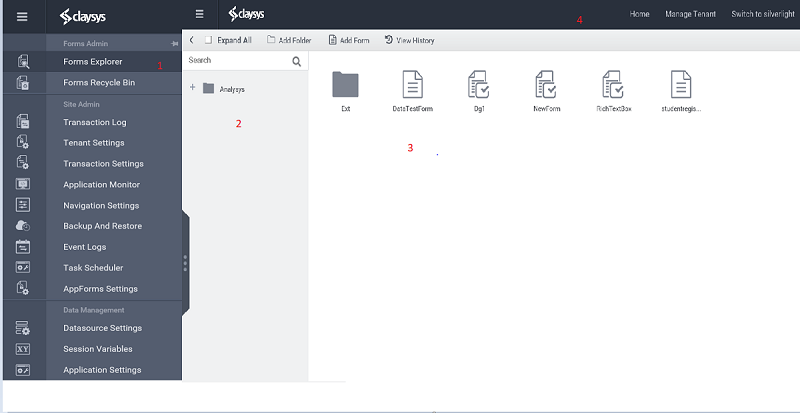Toggle the left hamburger menu
The height and width of the screenshot is (413, 800).
click(x=22, y=15)
